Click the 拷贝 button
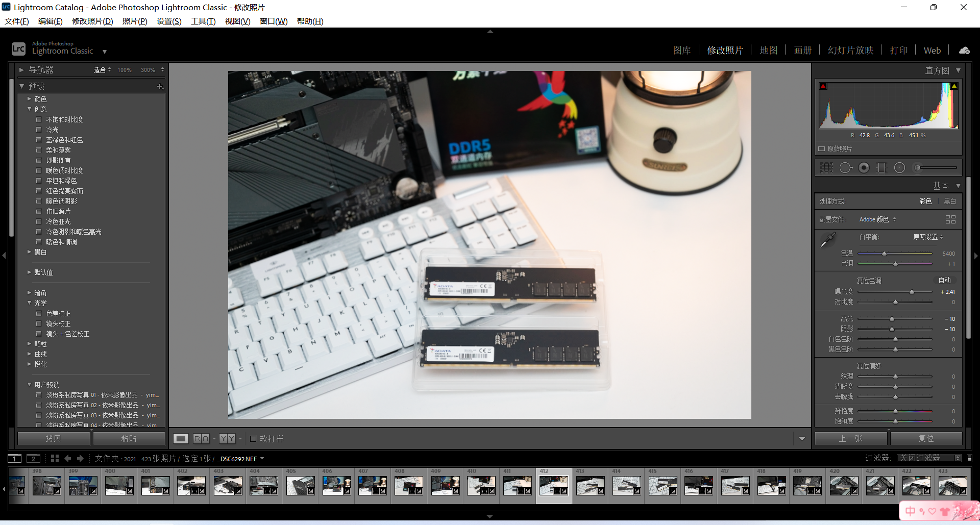Screen dimensions: 980x525 pyautogui.click(x=54, y=438)
